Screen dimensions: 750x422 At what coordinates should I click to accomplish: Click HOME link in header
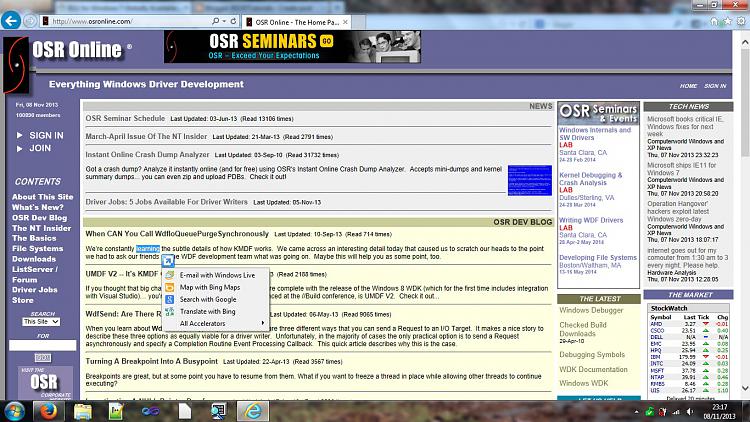tap(688, 86)
